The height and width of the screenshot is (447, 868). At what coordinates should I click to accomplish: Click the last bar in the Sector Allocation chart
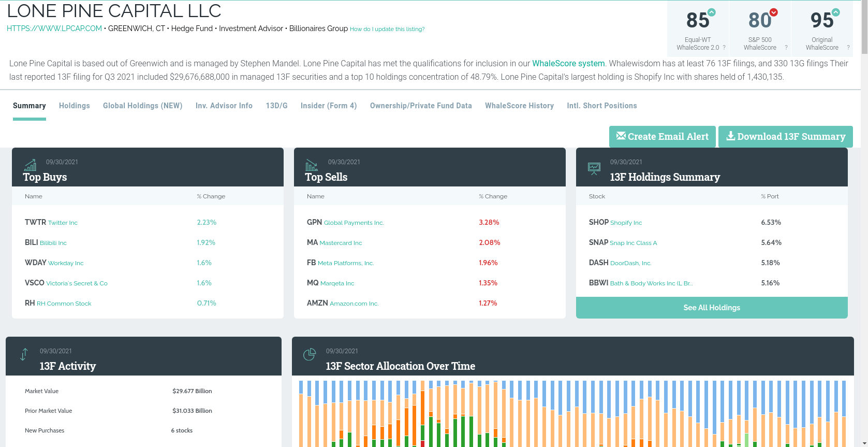pos(844,414)
